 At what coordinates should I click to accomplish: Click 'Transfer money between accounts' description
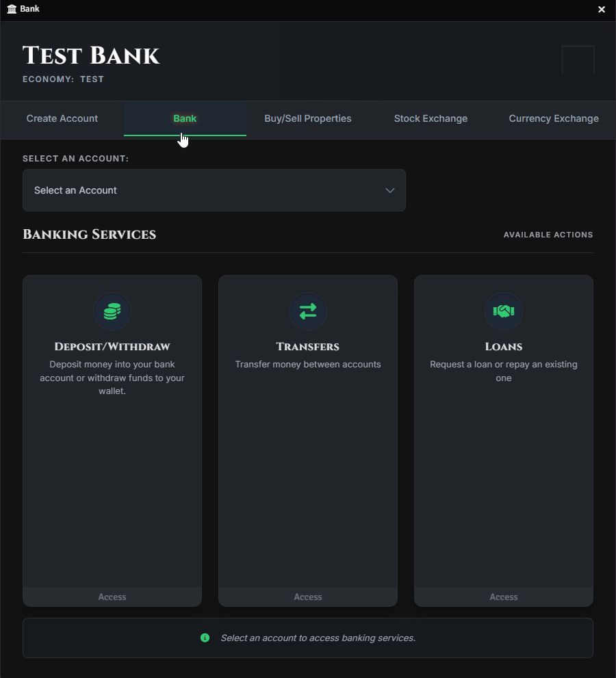pyautogui.click(x=307, y=365)
